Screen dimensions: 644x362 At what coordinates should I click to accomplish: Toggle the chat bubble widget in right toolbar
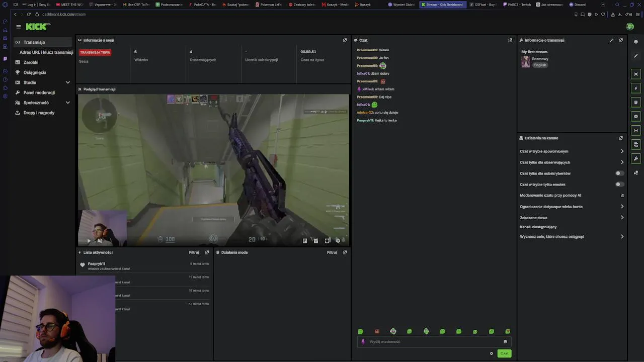click(x=636, y=116)
